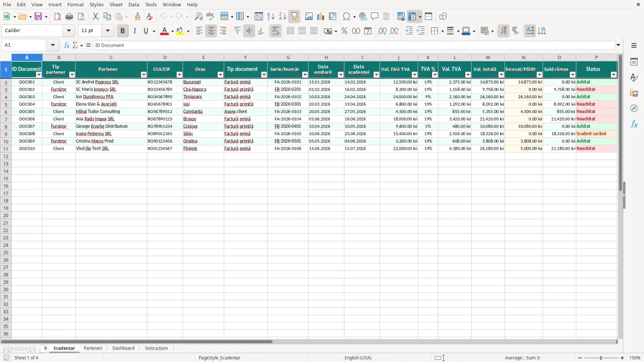Open the Borders dropdown arrow
The height and width of the screenshot is (362, 644).
click(x=442, y=31)
